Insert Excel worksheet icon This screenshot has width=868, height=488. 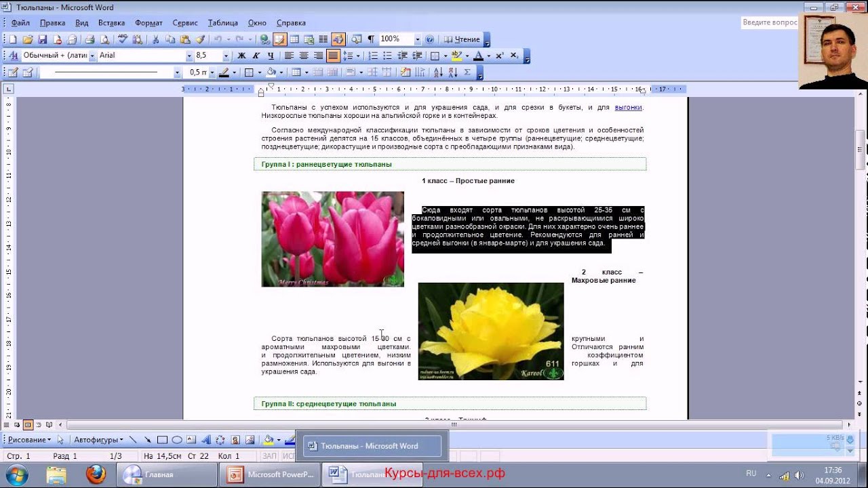309,39
